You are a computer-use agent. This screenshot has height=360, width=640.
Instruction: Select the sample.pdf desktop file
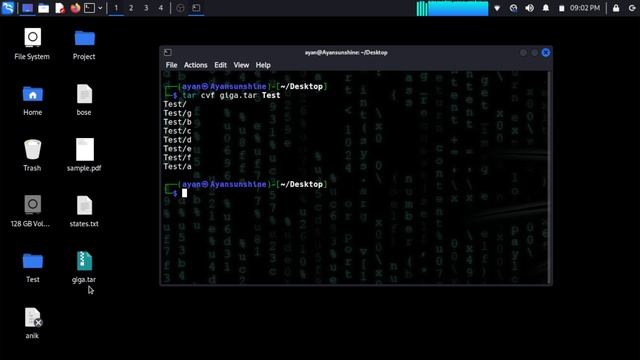pyautogui.click(x=84, y=155)
